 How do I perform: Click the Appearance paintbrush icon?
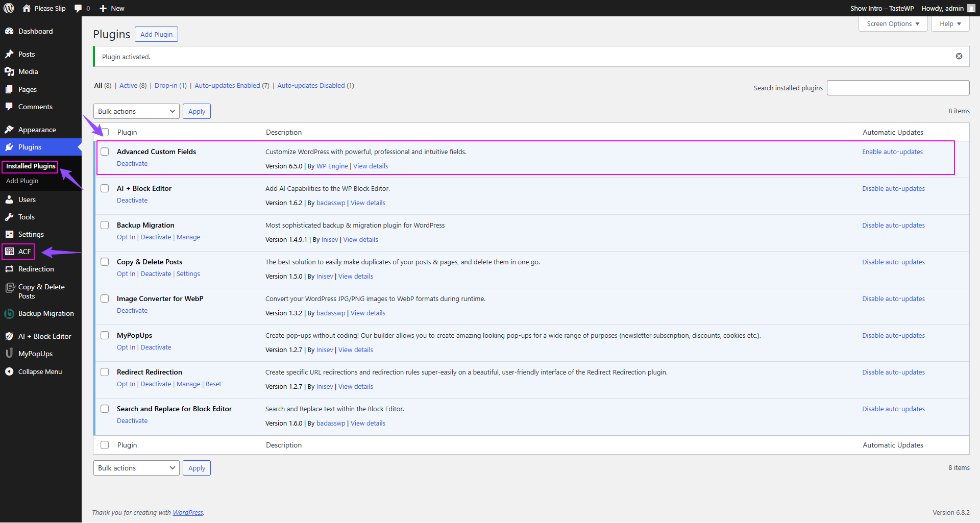(9, 130)
